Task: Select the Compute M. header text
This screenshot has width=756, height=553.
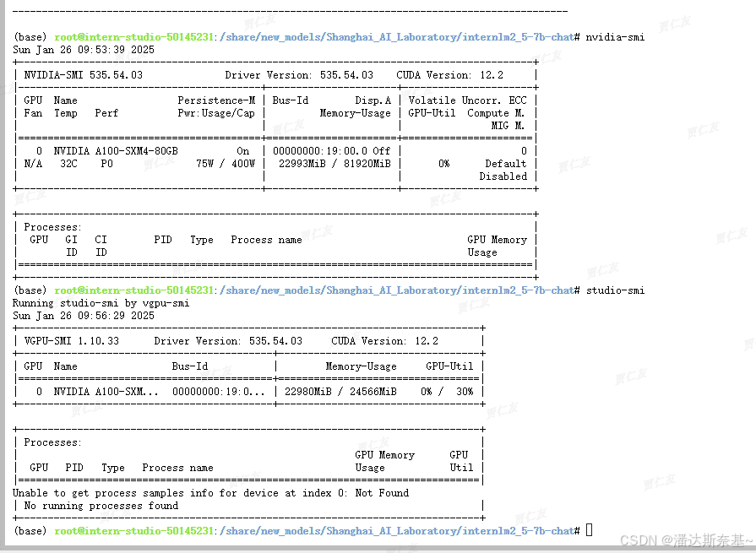Action: pos(496,113)
